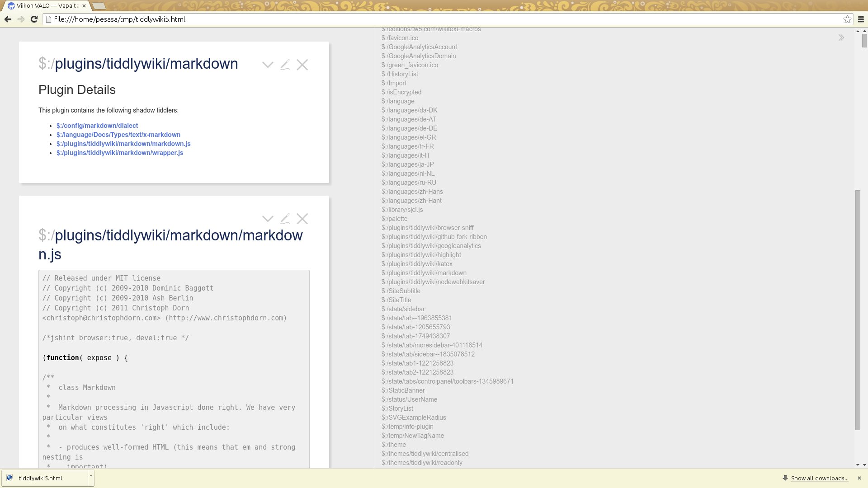Open $:/plugins/tiddlywiki/nodewebkitsaver entry
The image size is (868, 488).
(x=433, y=282)
